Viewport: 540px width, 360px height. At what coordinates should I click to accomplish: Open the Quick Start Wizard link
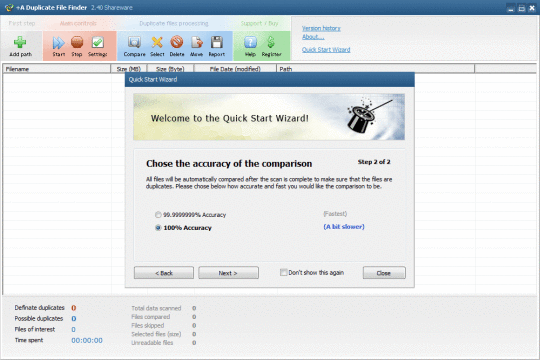click(326, 50)
